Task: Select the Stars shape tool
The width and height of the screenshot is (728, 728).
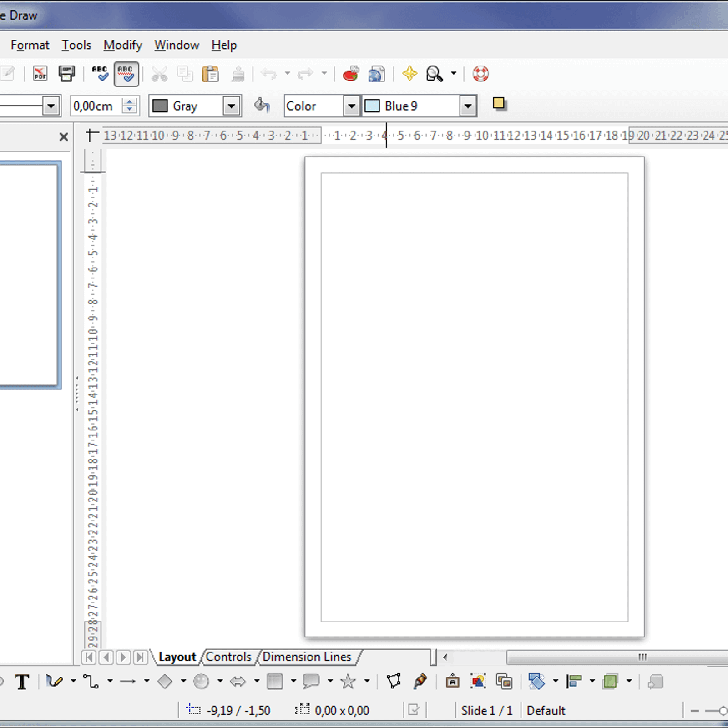Action: click(348, 682)
